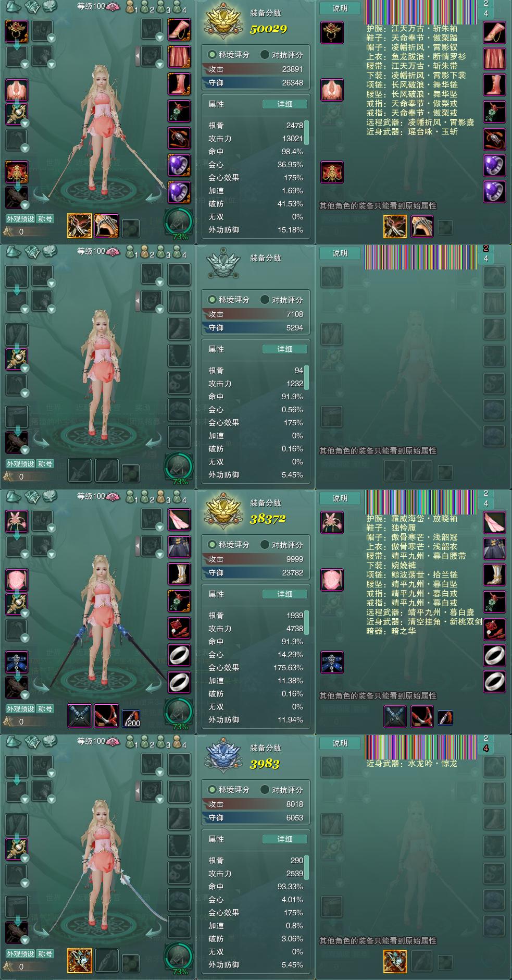Select the blue twin-swords weapon slot in 38372 panel
This screenshot has width=512, height=980.
80,715
